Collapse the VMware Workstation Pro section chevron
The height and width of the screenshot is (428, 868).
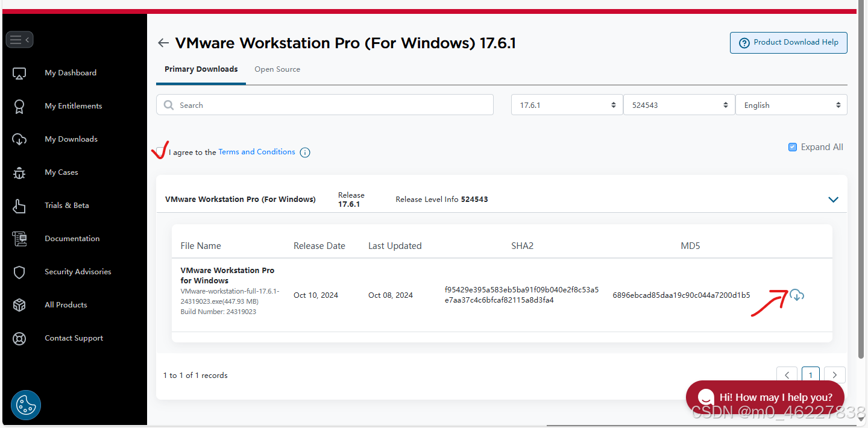pos(834,200)
